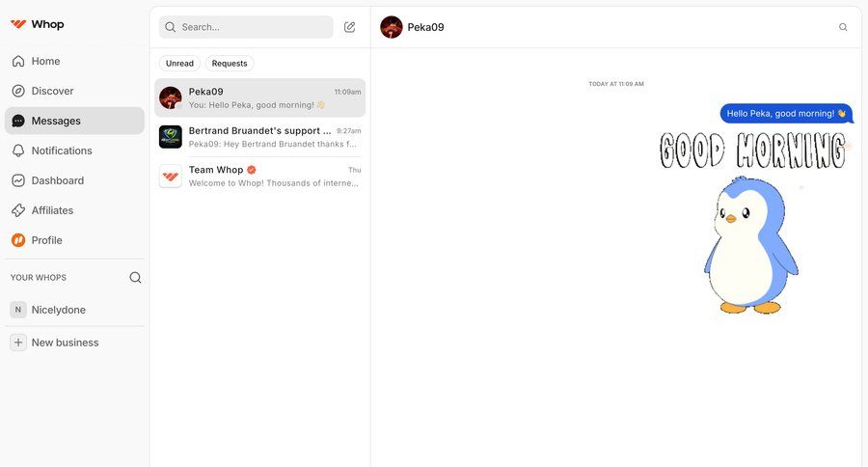
Task: Click the search icon in chat header
Action: coord(843,27)
